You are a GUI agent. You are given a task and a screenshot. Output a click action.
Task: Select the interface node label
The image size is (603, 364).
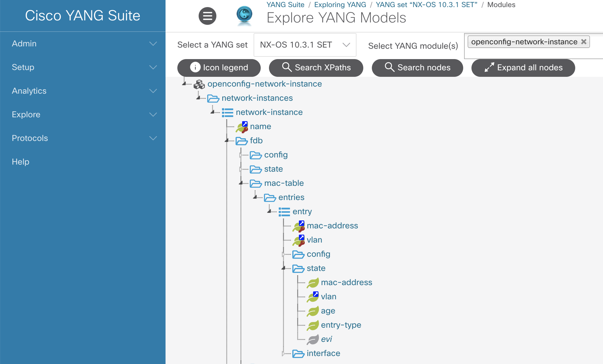point(323,353)
